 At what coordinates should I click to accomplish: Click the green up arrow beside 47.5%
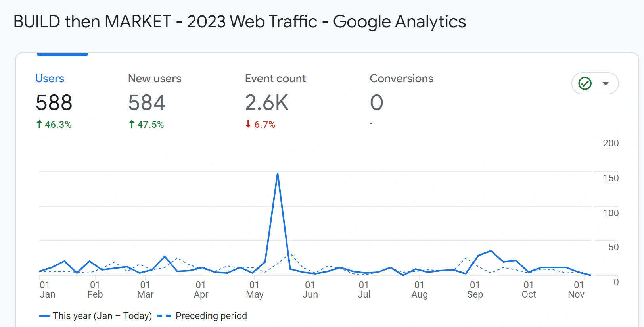pyautogui.click(x=131, y=124)
